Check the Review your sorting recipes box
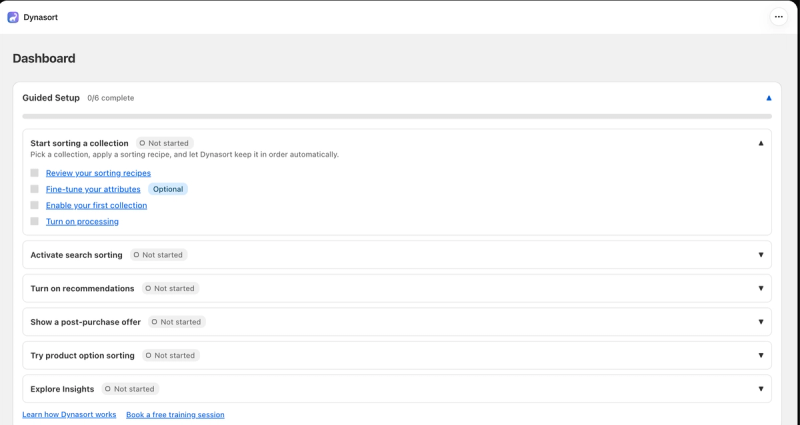 coord(35,173)
